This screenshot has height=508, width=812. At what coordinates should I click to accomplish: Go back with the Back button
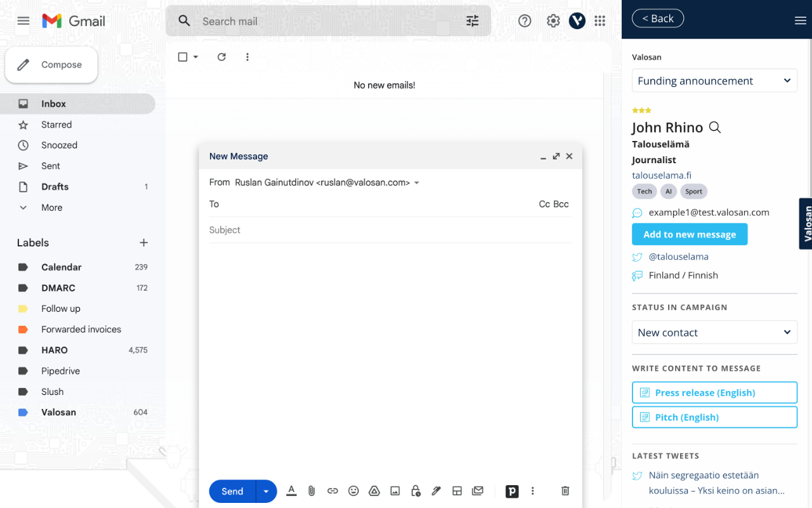tap(657, 18)
